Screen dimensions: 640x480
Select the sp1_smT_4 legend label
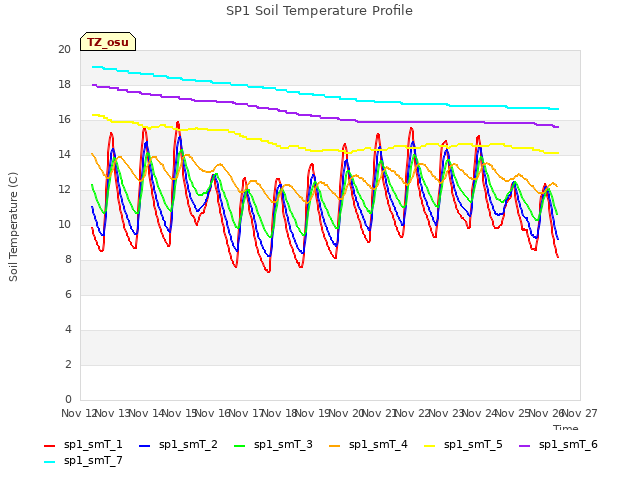[378, 444]
